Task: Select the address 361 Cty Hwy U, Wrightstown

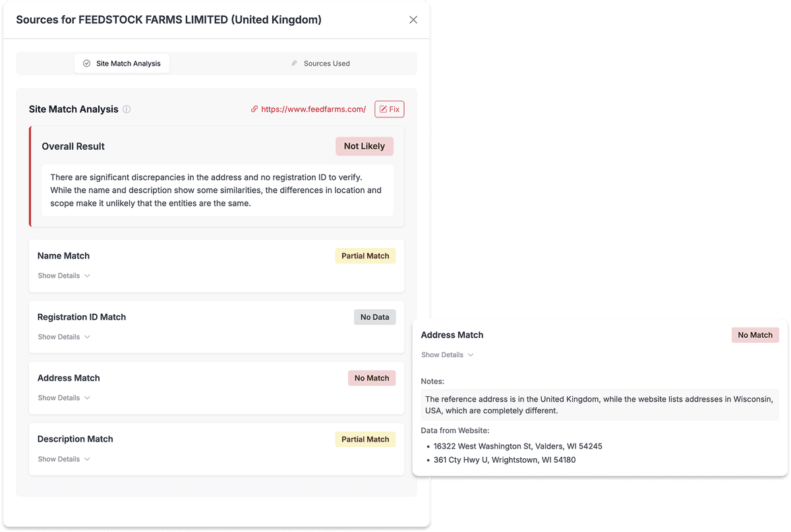Action: pyautogui.click(x=504, y=460)
